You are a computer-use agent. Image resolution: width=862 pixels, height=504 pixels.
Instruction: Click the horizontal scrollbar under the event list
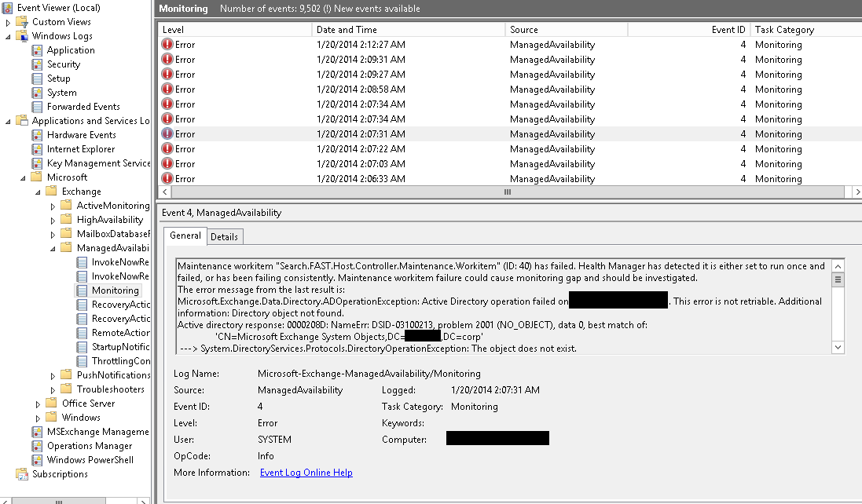pyautogui.click(x=506, y=192)
